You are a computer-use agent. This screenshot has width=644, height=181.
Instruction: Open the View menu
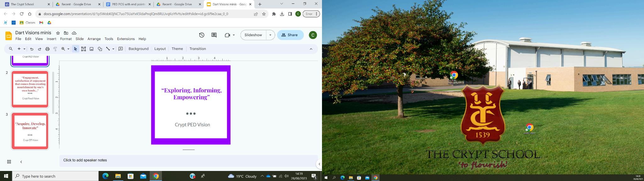click(39, 39)
